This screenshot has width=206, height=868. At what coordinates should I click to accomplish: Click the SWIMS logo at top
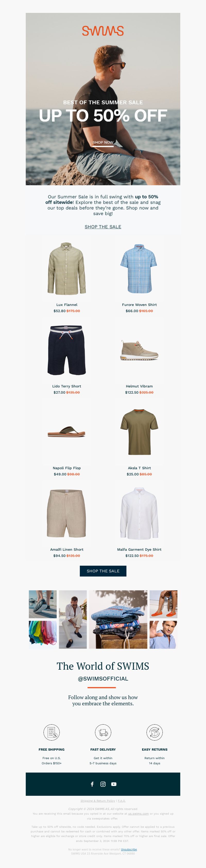click(x=103, y=31)
